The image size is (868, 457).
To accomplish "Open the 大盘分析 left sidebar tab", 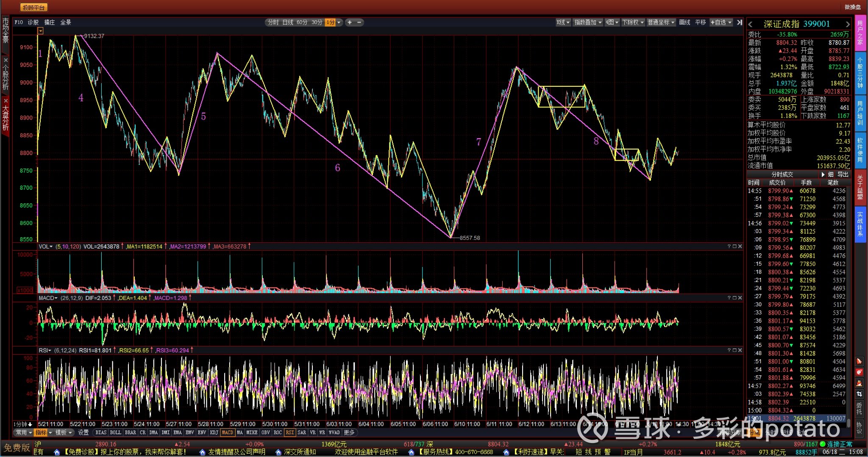I will pyautogui.click(x=6, y=116).
